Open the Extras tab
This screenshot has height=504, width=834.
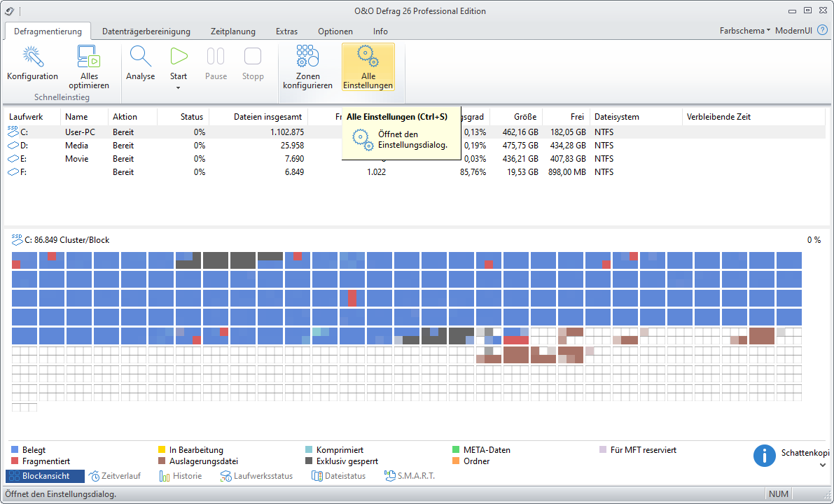[x=286, y=31]
